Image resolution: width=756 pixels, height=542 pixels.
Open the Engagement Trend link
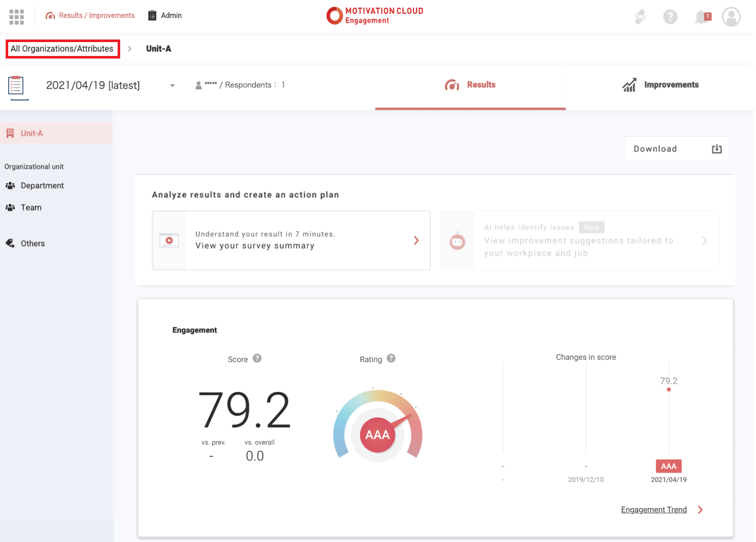[653, 510]
